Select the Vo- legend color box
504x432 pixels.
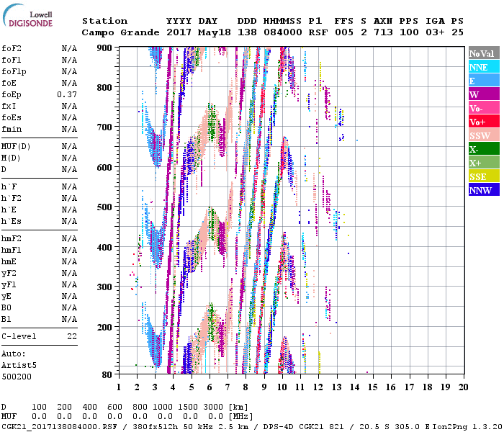[x=484, y=108]
